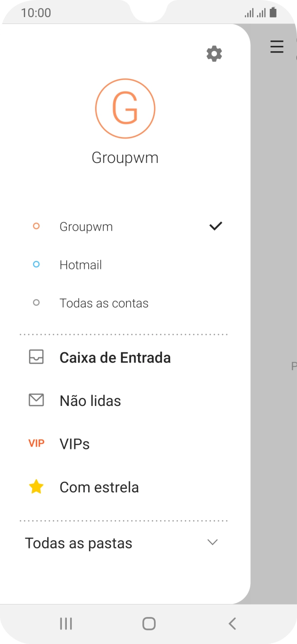Select the Todas as contas radio button
This screenshot has width=297, height=644.
click(36, 302)
